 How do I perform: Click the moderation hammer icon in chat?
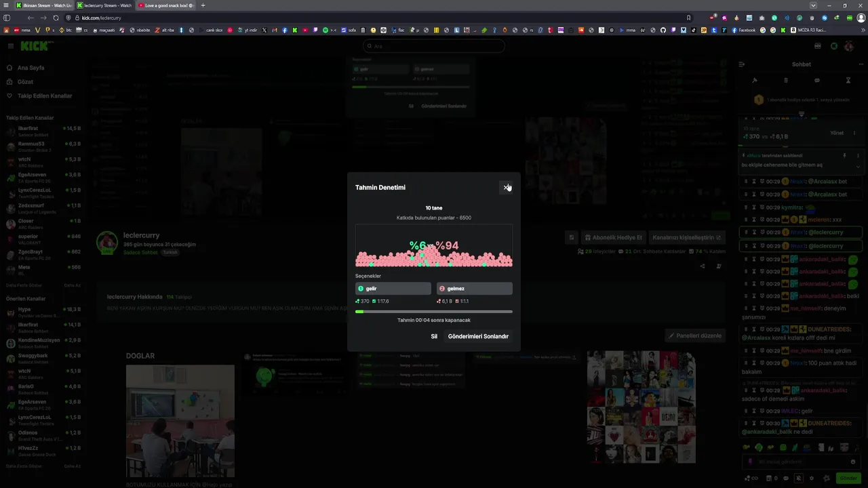click(x=755, y=81)
